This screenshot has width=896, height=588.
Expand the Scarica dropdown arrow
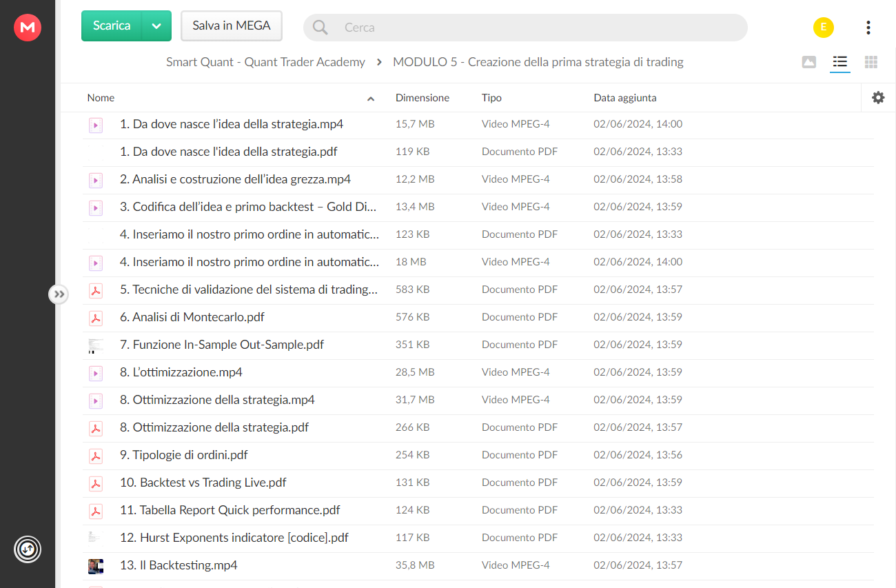[156, 26]
